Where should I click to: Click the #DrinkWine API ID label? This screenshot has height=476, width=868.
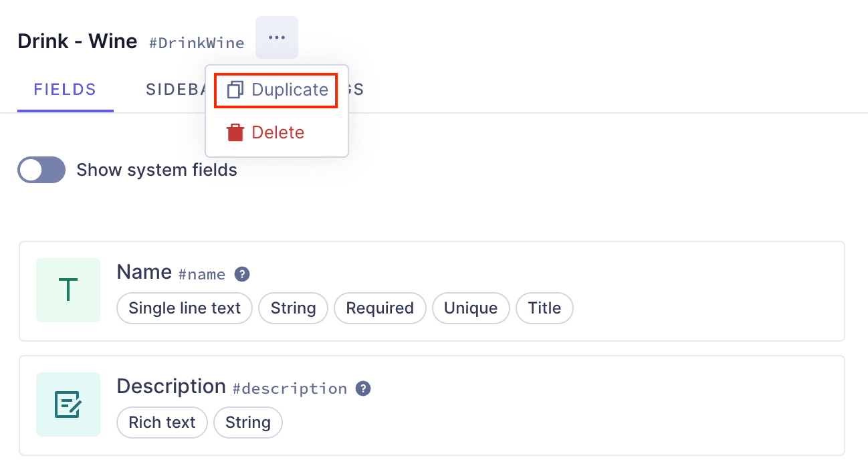[197, 42]
